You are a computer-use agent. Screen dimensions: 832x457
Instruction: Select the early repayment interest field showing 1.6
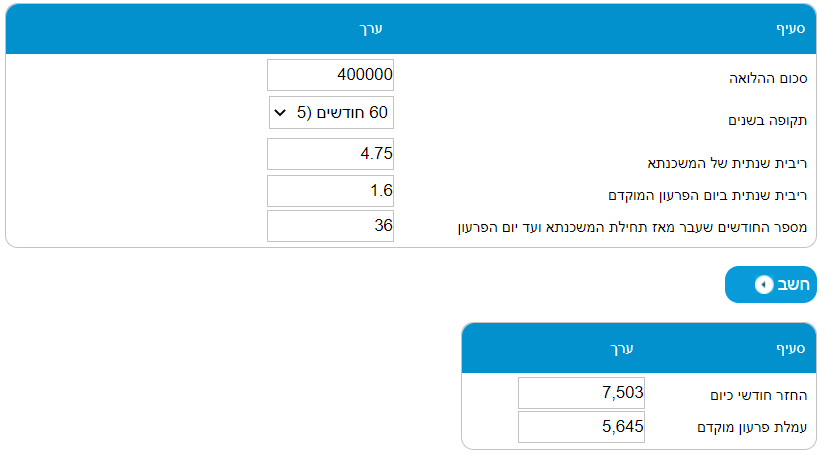[331, 191]
